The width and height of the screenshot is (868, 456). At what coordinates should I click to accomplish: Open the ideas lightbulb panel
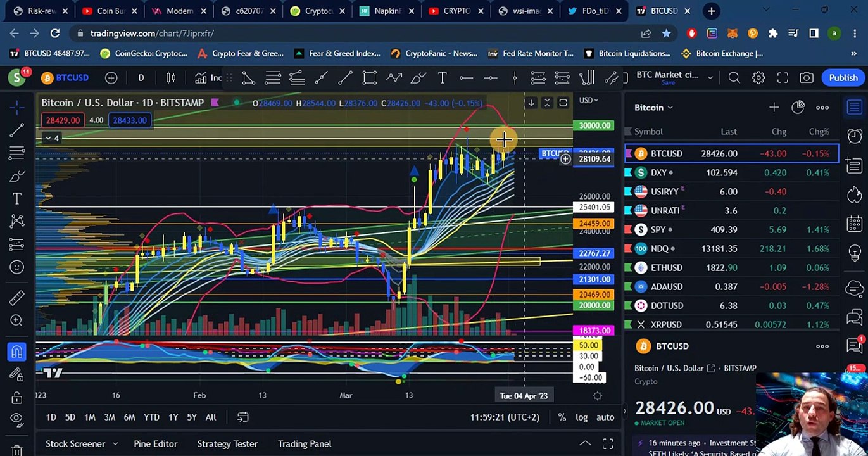(x=855, y=253)
